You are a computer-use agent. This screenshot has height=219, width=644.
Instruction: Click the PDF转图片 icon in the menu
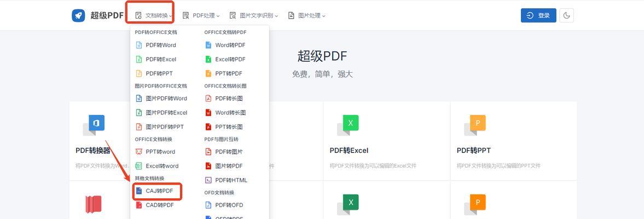tap(208, 152)
